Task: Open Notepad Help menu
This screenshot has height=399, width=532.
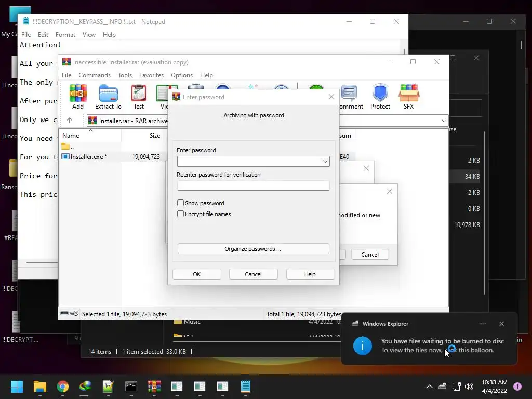Action: 109,35
